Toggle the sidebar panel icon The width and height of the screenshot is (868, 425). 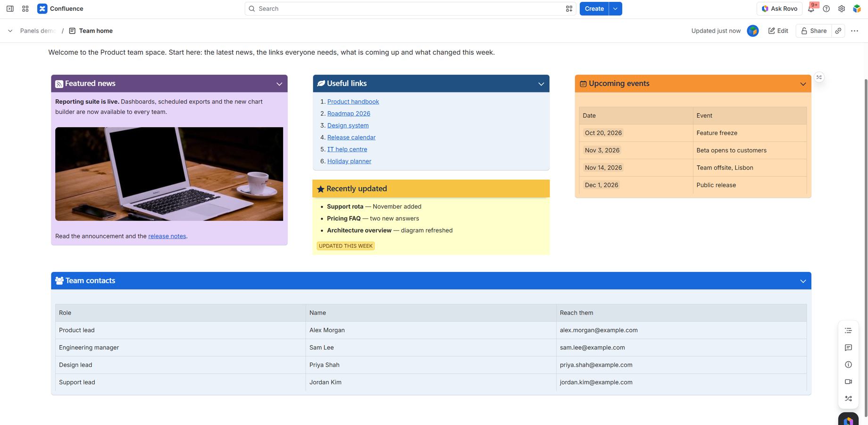tap(10, 8)
